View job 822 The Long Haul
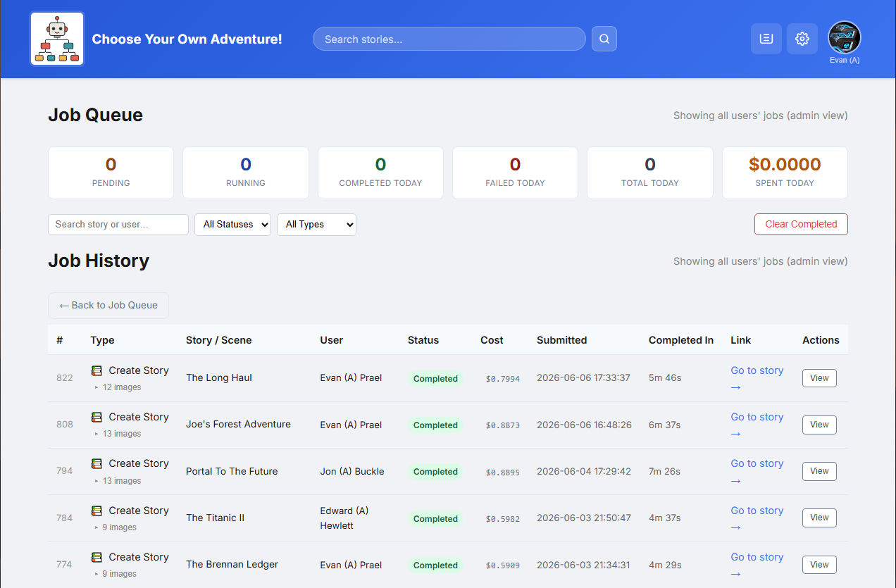 [819, 378]
